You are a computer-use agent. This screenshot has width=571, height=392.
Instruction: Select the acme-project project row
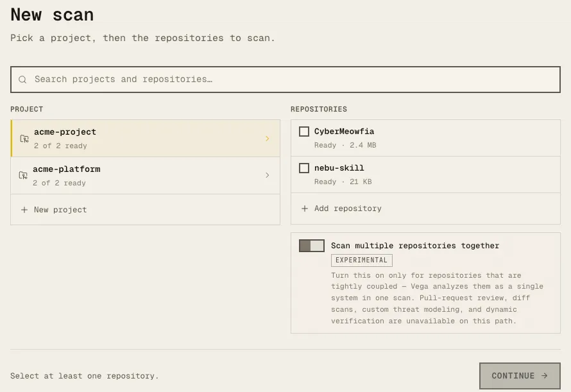click(x=146, y=139)
